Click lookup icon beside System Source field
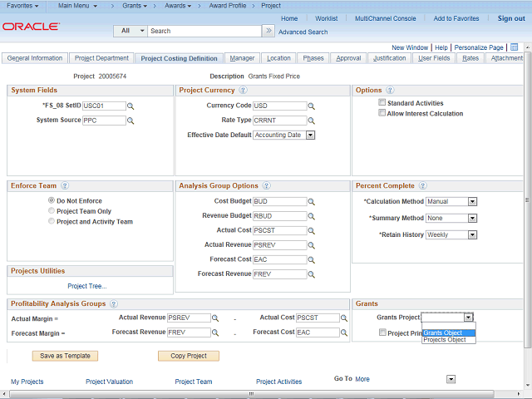The width and height of the screenshot is (532, 399). (x=131, y=121)
